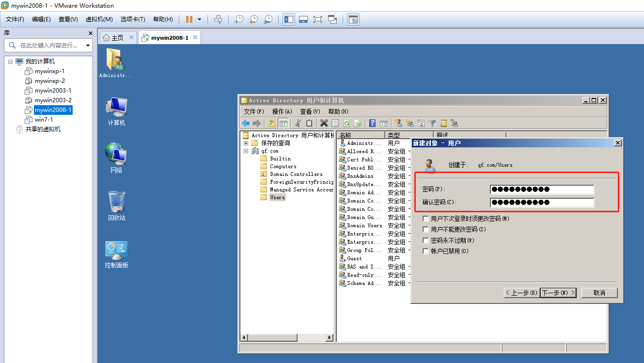The height and width of the screenshot is (363, 644).
Task: Click the blue question mark Help icon
Action: [373, 123]
